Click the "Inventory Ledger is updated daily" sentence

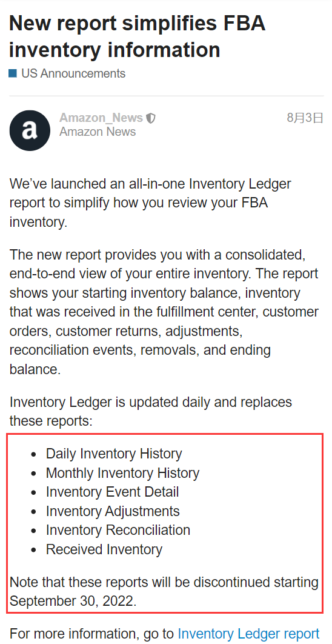click(151, 411)
